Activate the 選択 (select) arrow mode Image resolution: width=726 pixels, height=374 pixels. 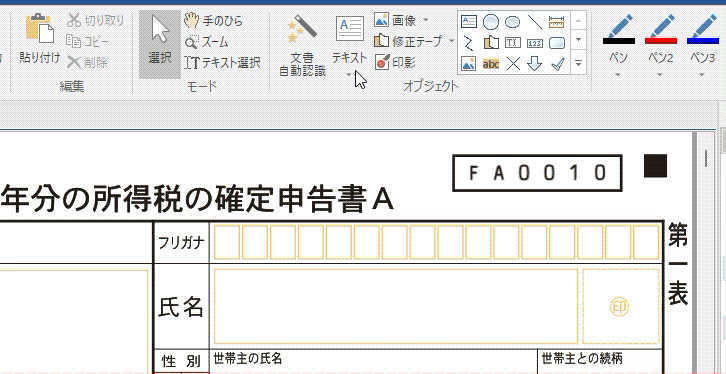(160, 44)
